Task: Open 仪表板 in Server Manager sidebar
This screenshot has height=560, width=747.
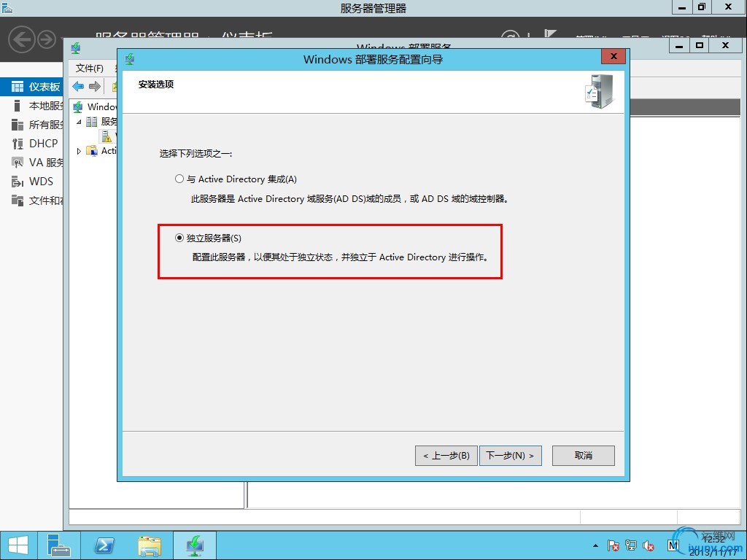Action: coord(32,87)
